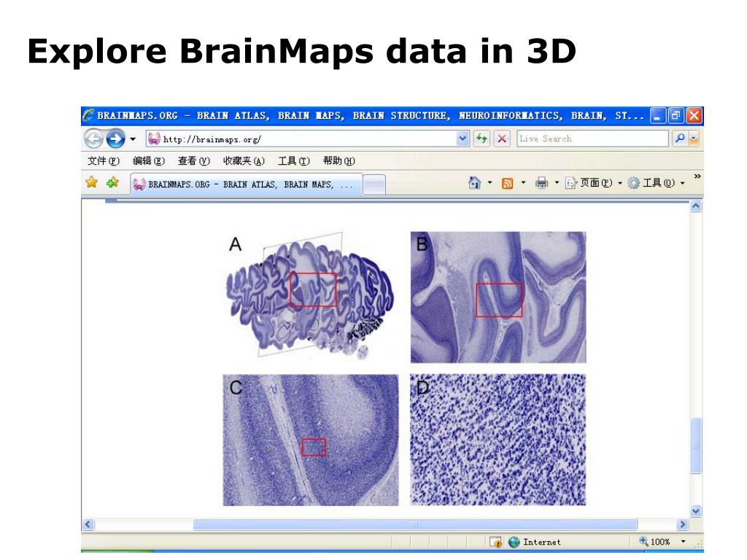Click the Internet Explorer title bar icon

(88, 114)
